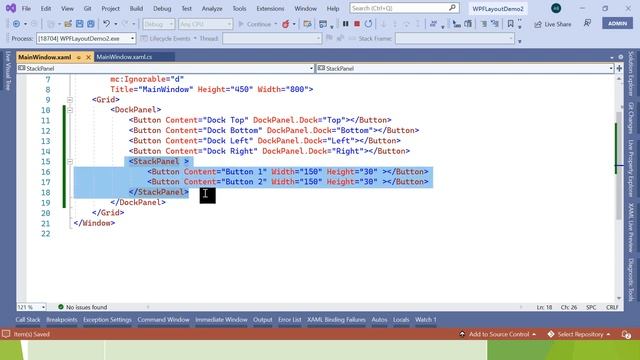Click the Ln: 18 line indicator
The image size is (640, 360).
(x=544, y=307)
